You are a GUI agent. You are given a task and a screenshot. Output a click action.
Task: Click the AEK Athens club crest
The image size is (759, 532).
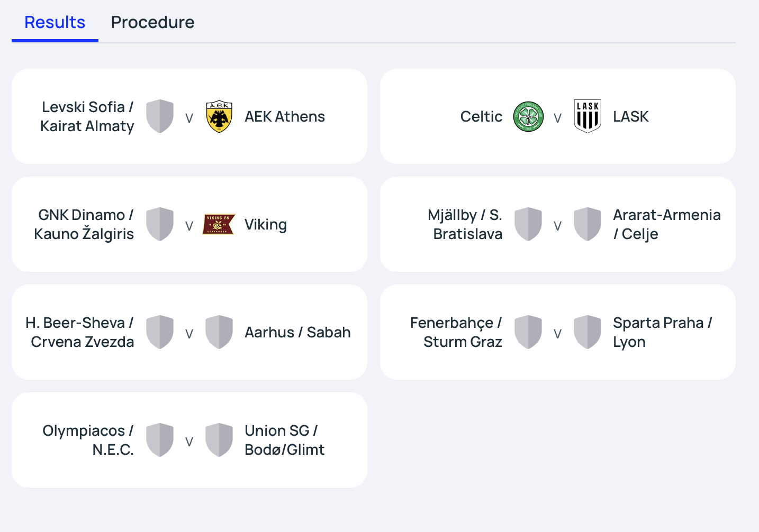tap(219, 116)
